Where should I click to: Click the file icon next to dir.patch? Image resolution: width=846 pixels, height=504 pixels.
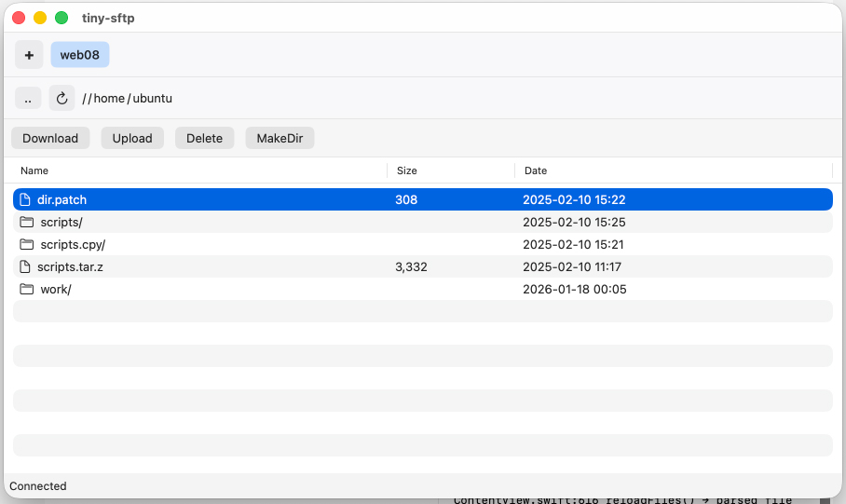(25, 199)
